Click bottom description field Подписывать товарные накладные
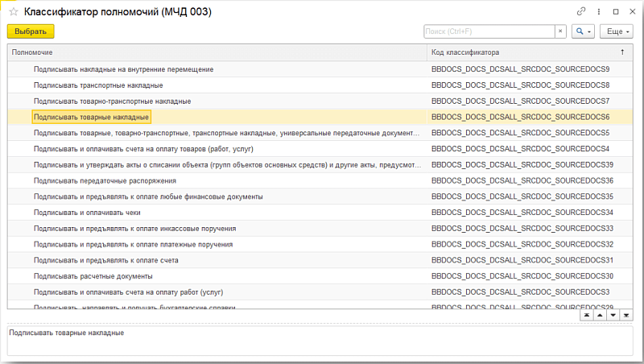The image size is (644, 364). pyautogui.click(x=320, y=341)
